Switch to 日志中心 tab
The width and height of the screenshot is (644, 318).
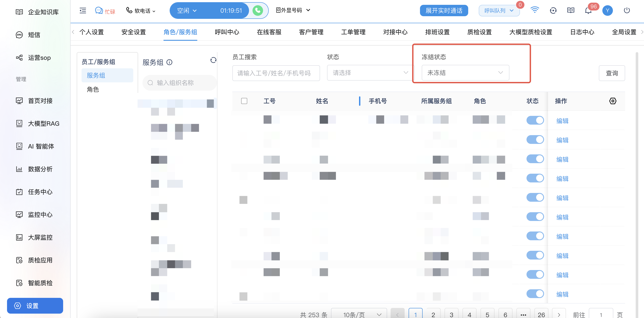point(582,32)
